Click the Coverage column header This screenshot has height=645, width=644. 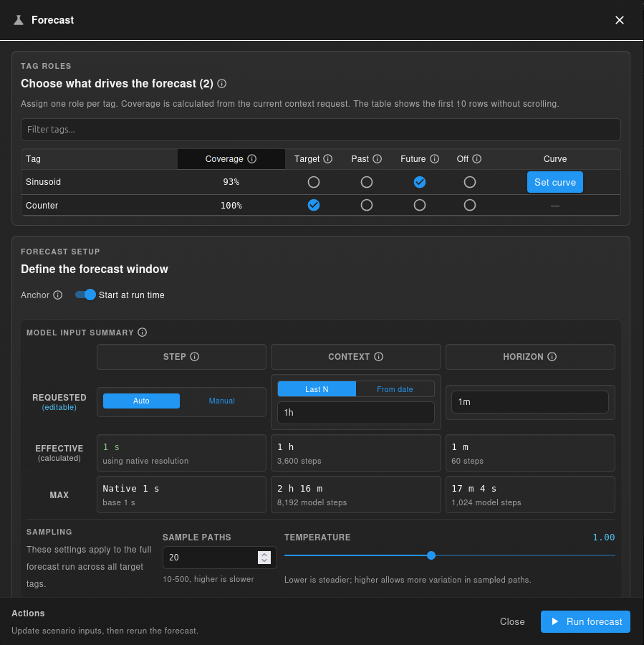231,159
